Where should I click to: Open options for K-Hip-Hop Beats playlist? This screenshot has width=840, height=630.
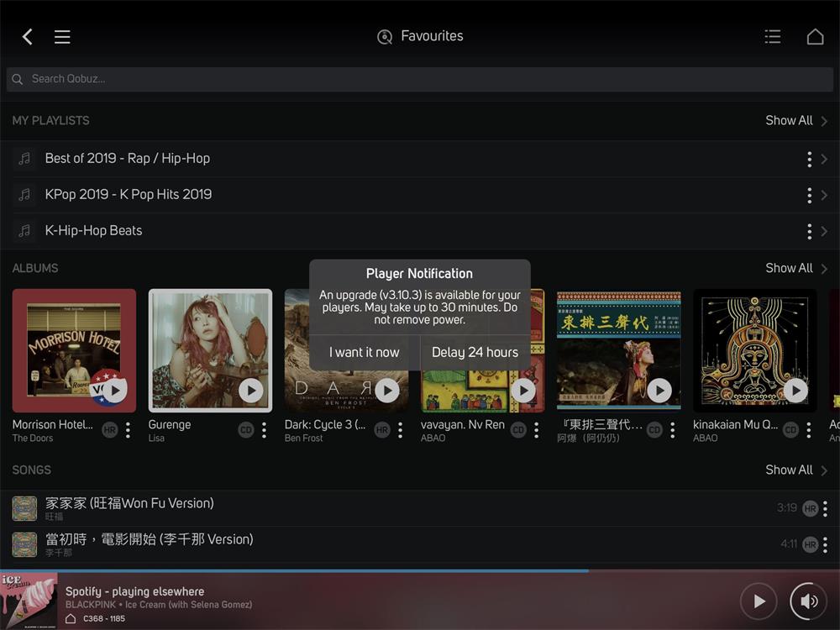pos(809,231)
